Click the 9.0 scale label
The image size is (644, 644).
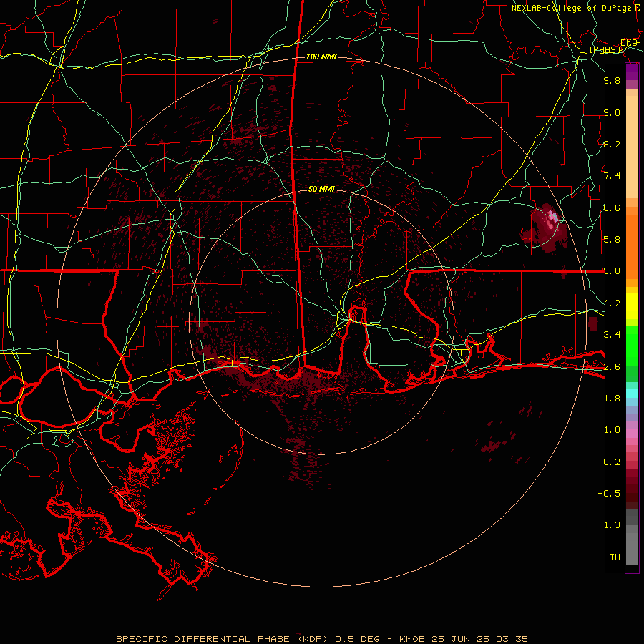612,112
